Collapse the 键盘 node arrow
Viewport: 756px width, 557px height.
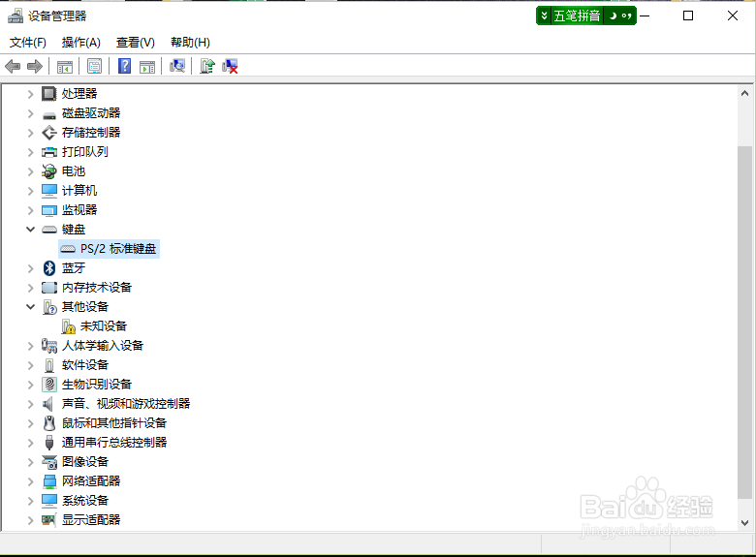(30, 230)
